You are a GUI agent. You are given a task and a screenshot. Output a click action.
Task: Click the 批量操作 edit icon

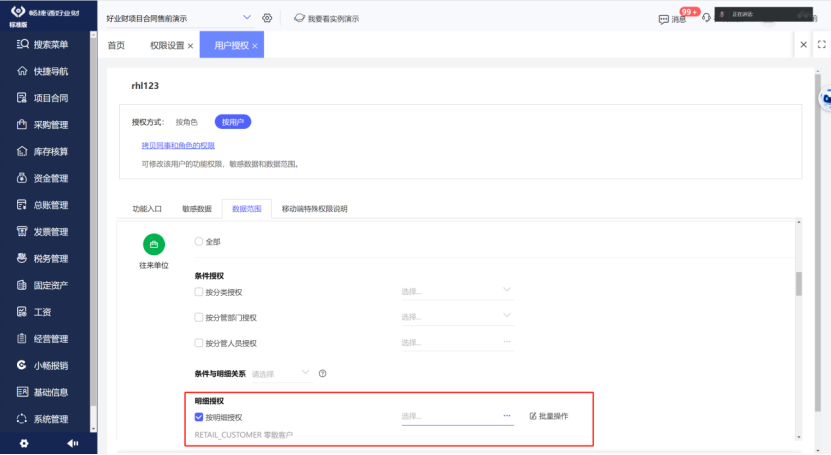click(x=533, y=416)
